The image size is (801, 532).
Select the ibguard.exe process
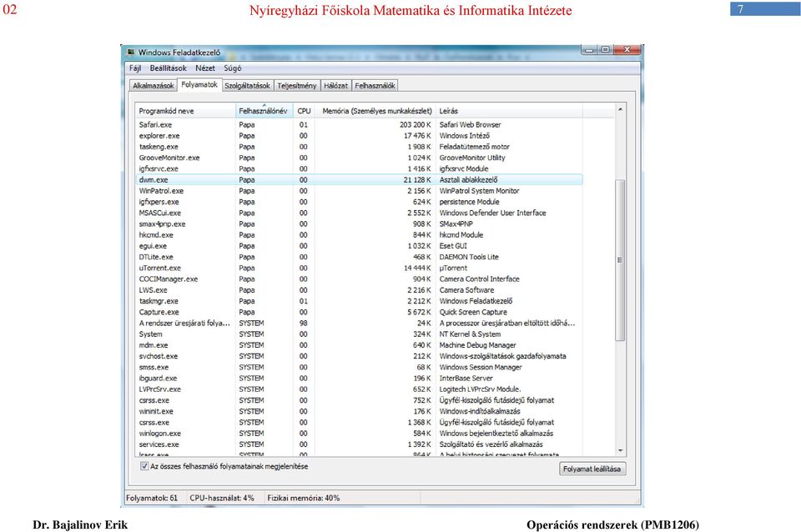point(359,379)
